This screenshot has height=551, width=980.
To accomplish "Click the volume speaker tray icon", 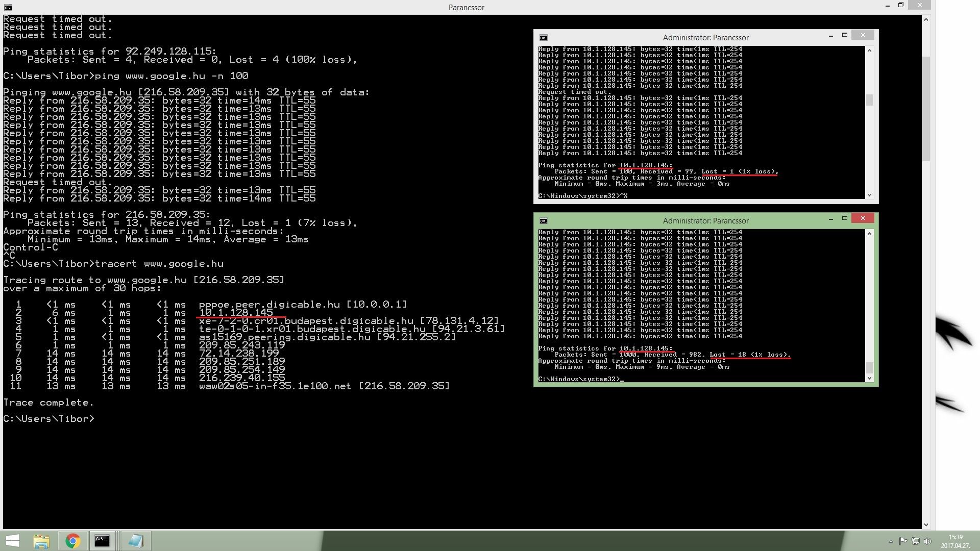I will 927,541.
